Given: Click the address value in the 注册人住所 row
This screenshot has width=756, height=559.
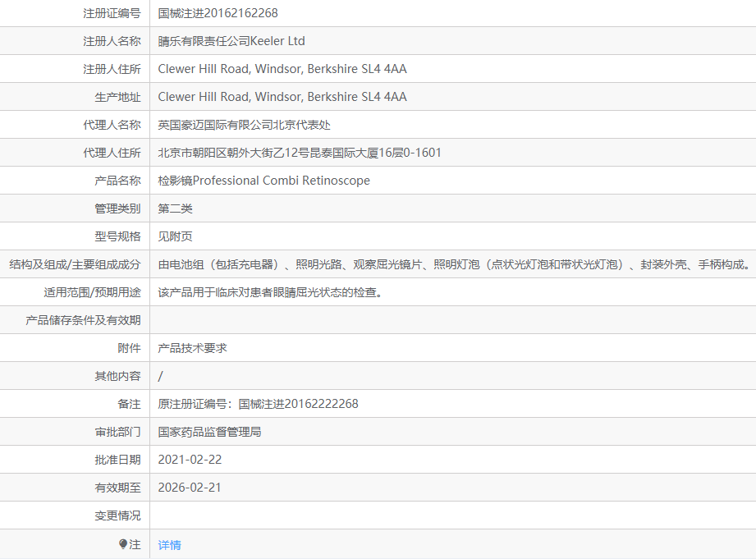Looking at the screenshot, I should click(282, 69).
